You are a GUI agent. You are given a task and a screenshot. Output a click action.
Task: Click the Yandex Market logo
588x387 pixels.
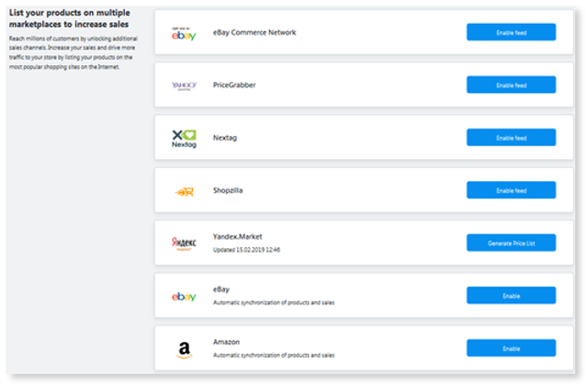[x=184, y=244]
